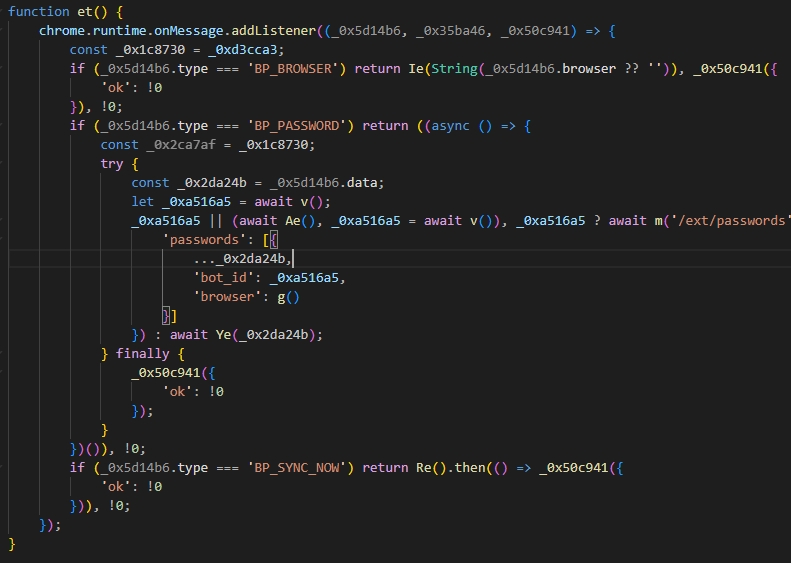The image size is (791, 563).
Task: Click the '/ext/passwords' string
Action: 731,220
